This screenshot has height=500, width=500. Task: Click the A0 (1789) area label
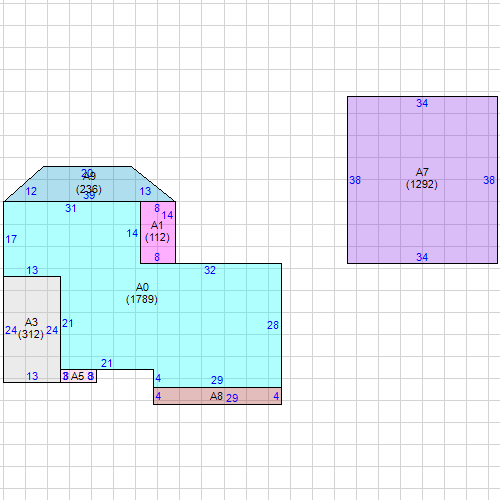pos(142,293)
